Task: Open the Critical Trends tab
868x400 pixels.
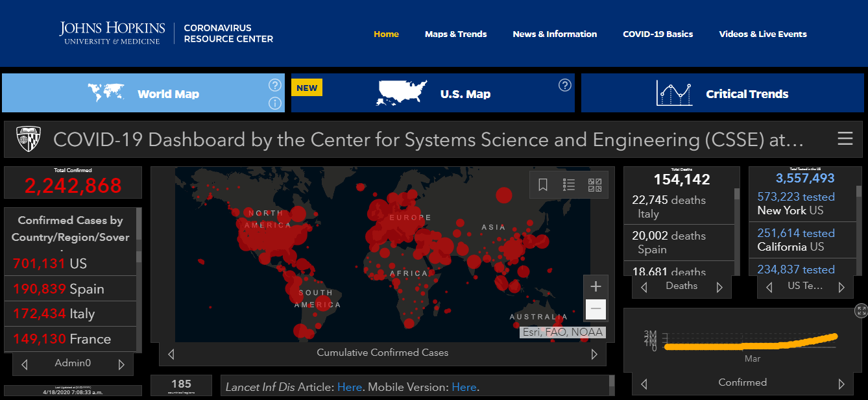Action: tap(723, 93)
